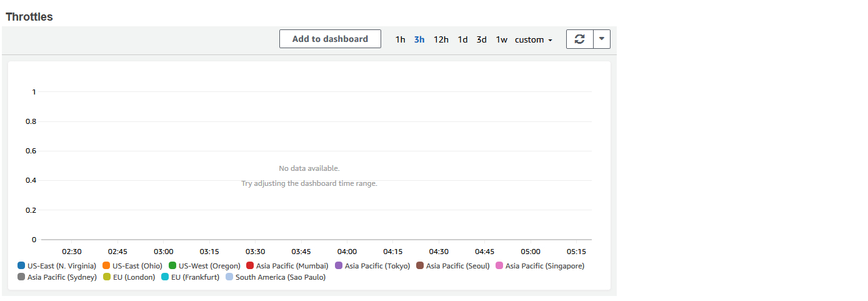The image size is (868, 301).
Task: Toggle US-West (Oregon) green legend series
Action: pos(204,266)
